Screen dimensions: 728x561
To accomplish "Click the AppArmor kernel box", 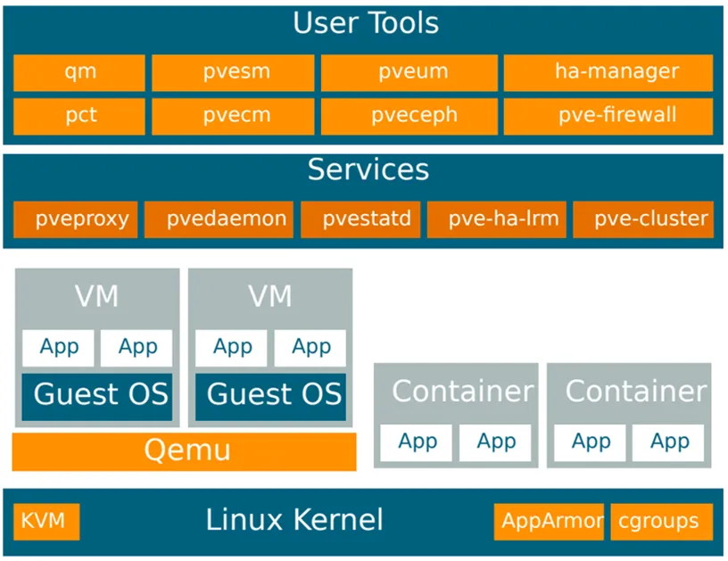I will click(x=549, y=522).
